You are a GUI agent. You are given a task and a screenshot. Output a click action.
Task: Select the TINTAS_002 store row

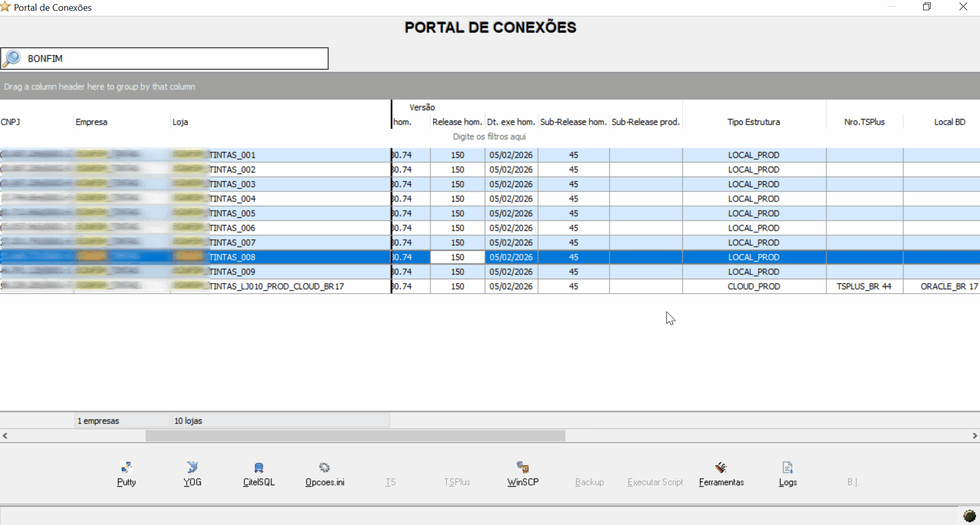tap(489, 170)
